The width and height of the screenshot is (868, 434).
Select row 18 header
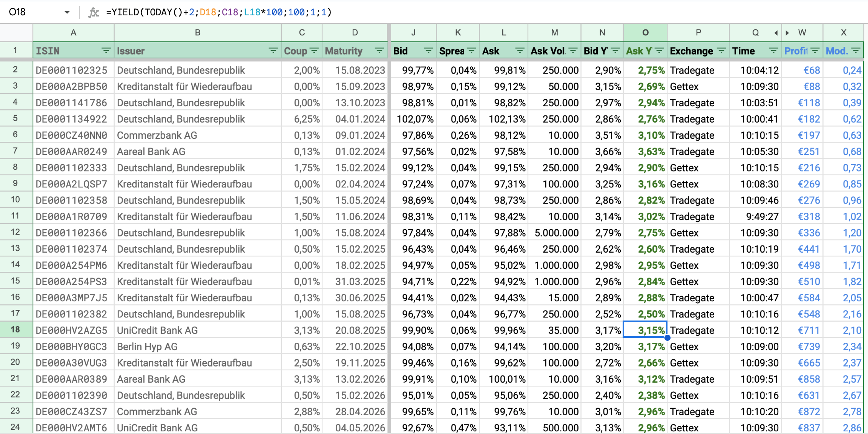(x=15, y=330)
